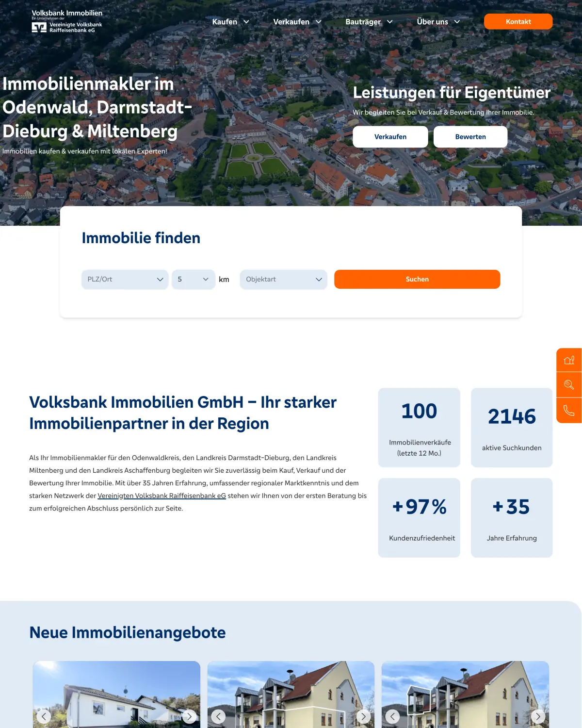Screen dimensions: 582x728
Task: Open the phone contact sidebar icon
Action: pos(569,411)
